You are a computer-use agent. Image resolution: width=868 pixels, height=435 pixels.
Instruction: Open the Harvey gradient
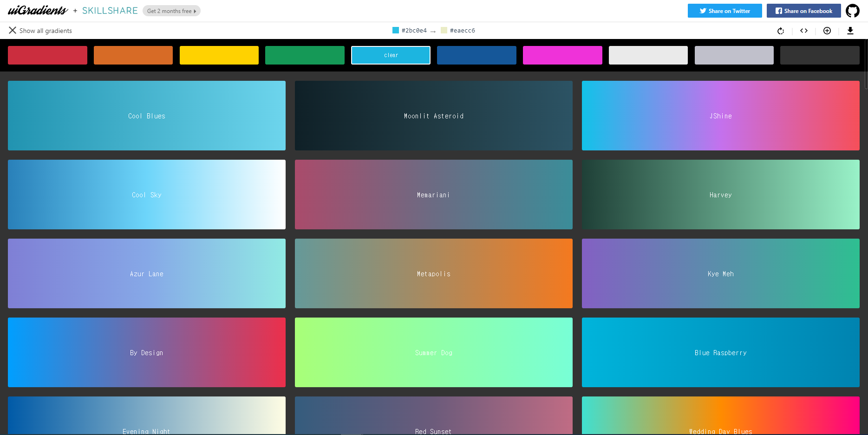click(721, 195)
